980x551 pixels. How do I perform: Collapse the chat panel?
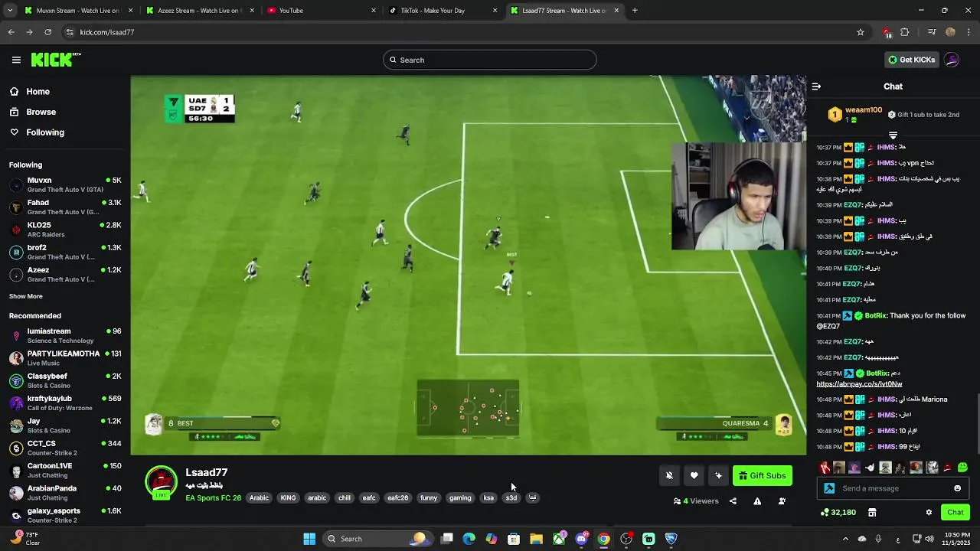816,86
